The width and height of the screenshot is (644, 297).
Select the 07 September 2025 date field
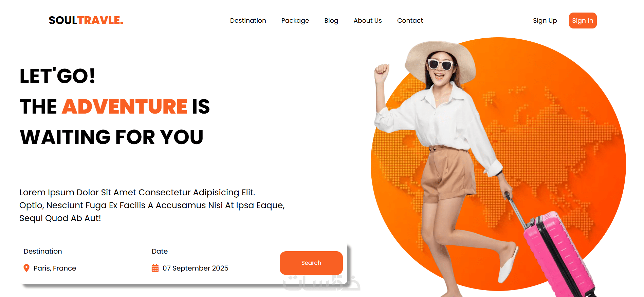coord(190,268)
